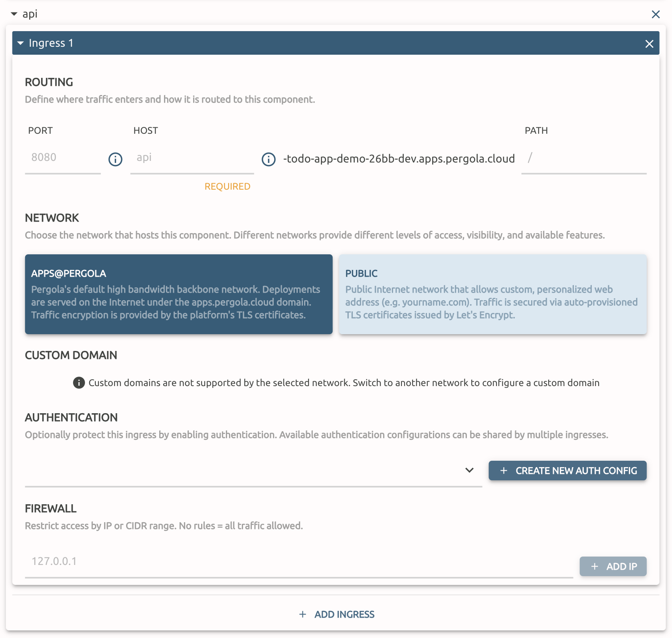Image resolution: width=672 pixels, height=638 pixels.
Task: Click the plus icon on ADD INGRESS
Action: pyautogui.click(x=303, y=614)
